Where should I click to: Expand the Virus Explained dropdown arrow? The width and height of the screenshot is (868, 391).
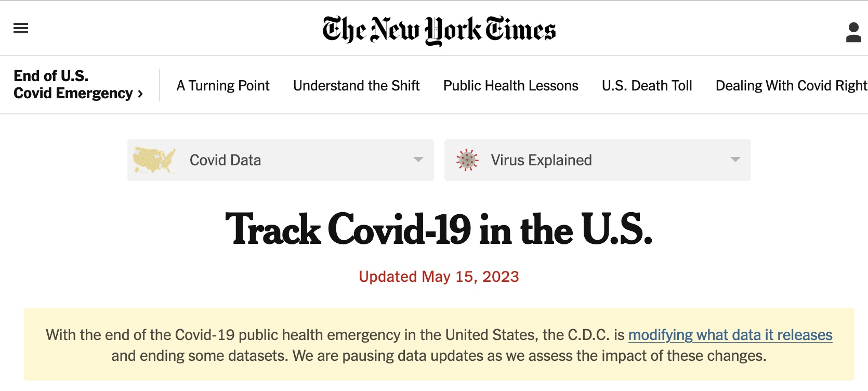point(735,160)
